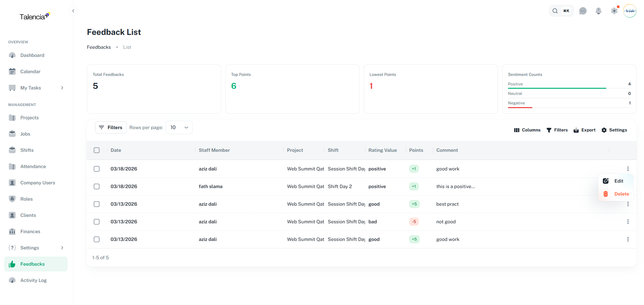Check the row checkbox for fath slama
Screen dimensions: 644x305
click(97, 186)
